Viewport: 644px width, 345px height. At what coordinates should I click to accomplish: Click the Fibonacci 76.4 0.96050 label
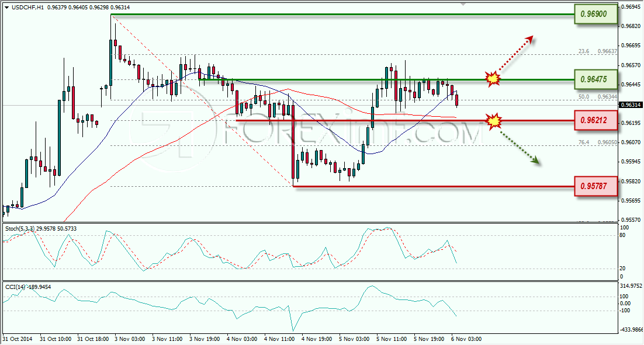[x=598, y=142]
